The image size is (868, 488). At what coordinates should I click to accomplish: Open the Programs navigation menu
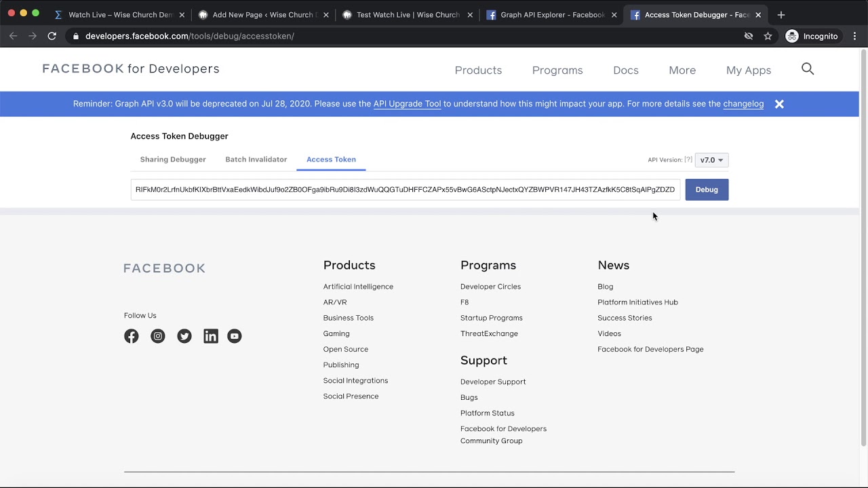coord(557,70)
